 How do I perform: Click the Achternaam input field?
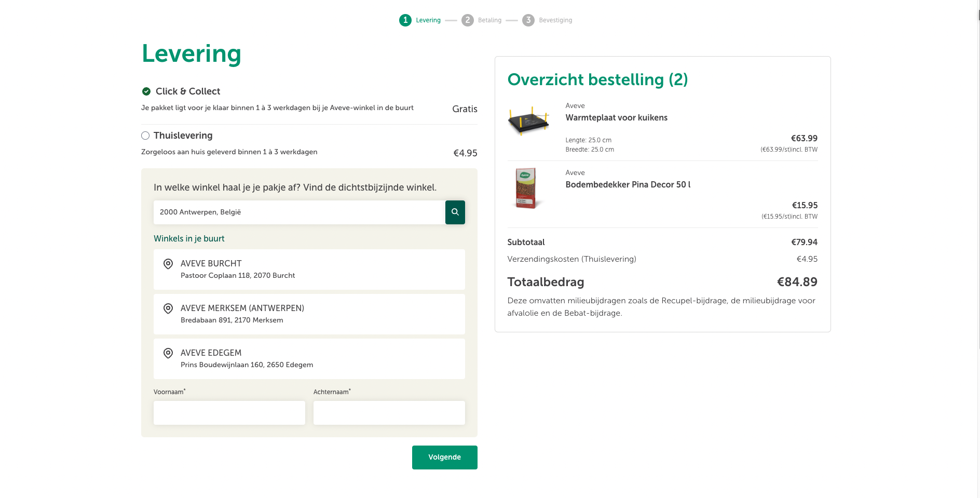click(389, 413)
